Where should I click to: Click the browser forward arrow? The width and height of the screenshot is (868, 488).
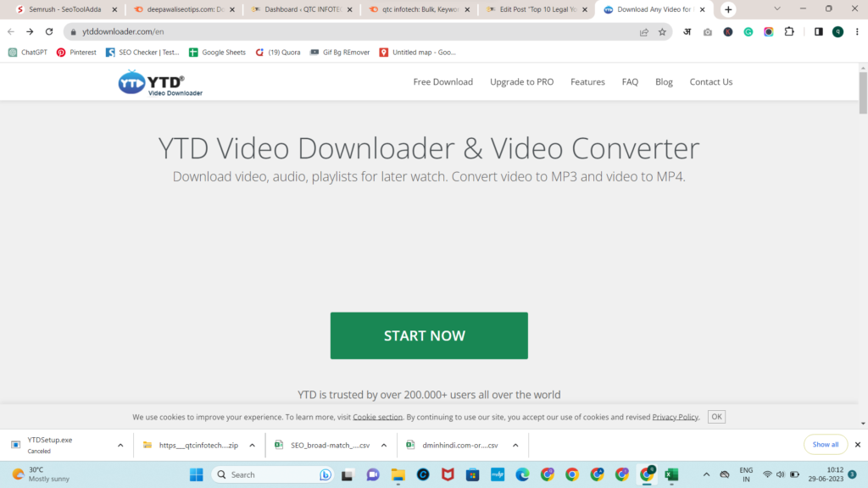click(x=30, y=31)
